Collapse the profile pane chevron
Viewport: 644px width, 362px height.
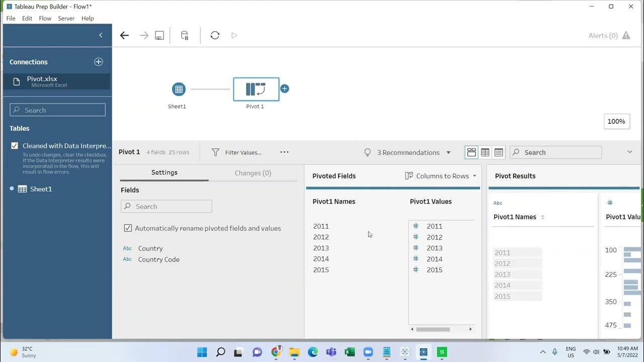(x=630, y=152)
